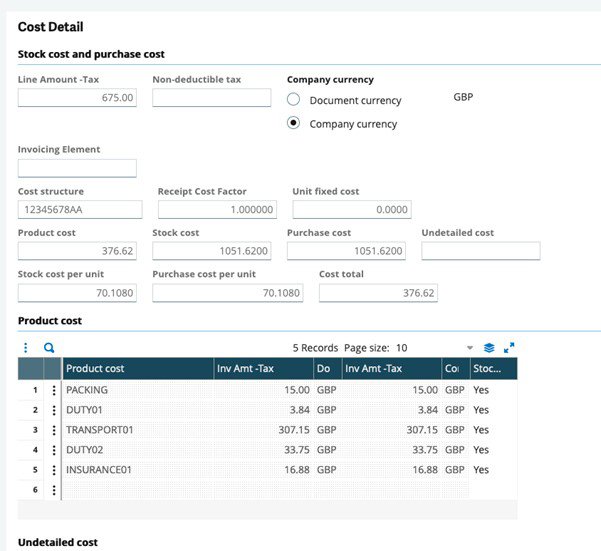Screen dimensions: 601x551
Task: Click the Stock cost per unit field
Action: click(x=77, y=293)
